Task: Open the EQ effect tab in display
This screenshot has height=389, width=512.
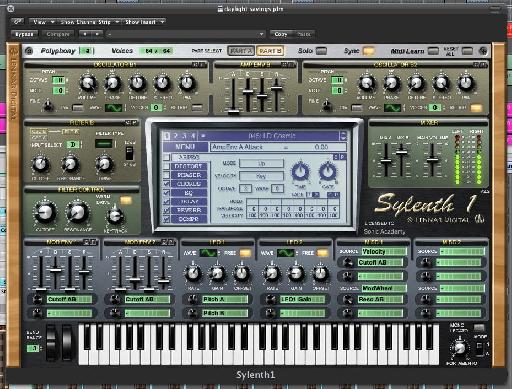Action: 189,193
